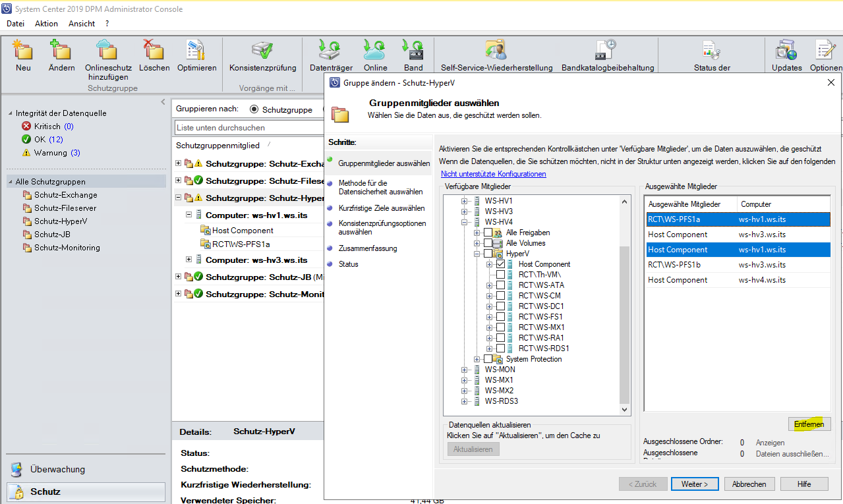Click the Liste unten durchsuchen field
This screenshot has height=504, width=843.
pyautogui.click(x=249, y=127)
